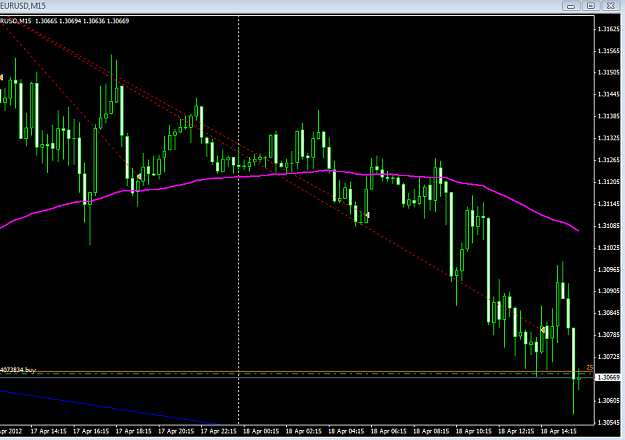
Task: Click the EURUSD,M15 window title
Action: point(23,6)
